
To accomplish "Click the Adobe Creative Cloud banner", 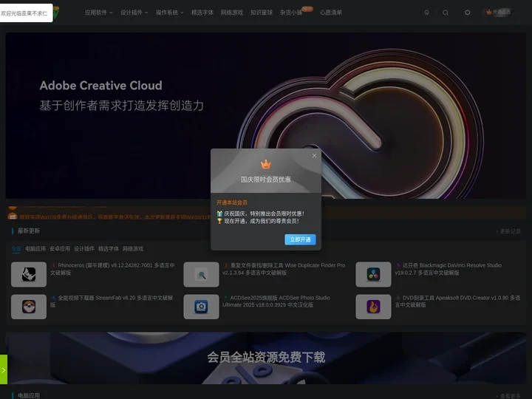I will 266,115.
